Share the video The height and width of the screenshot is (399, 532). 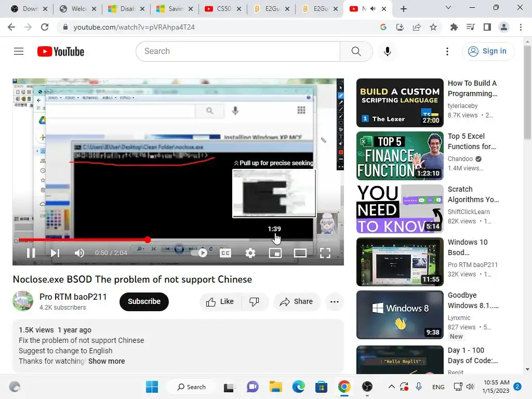[296, 302]
